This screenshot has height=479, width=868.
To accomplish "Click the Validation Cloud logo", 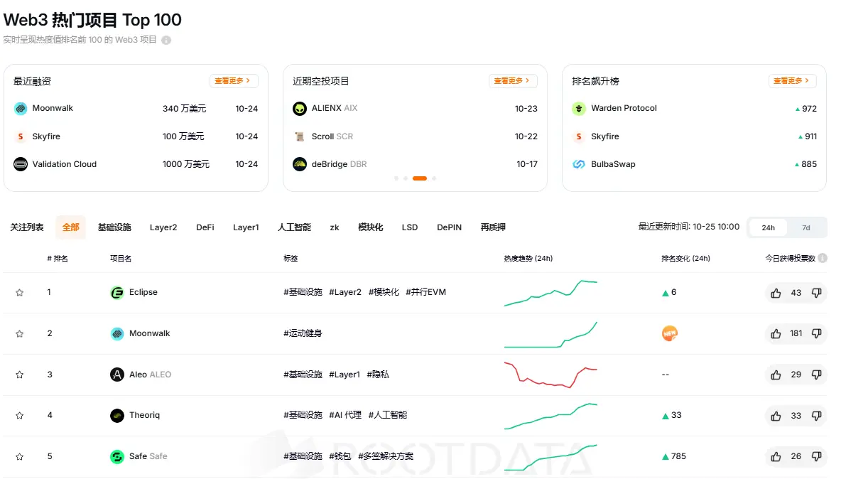I will click(20, 164).
